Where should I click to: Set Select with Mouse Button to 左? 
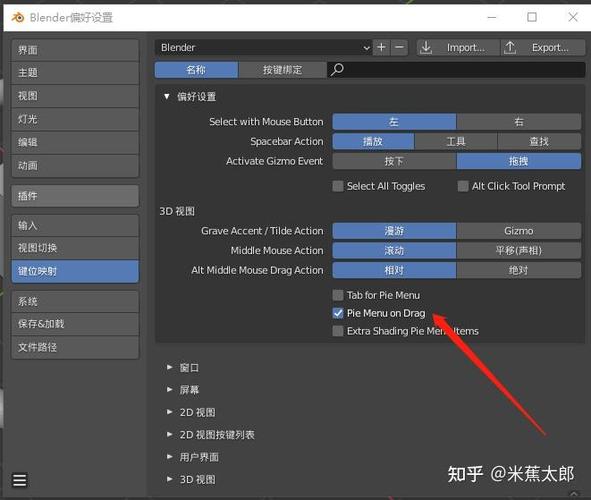pos(394,122)
